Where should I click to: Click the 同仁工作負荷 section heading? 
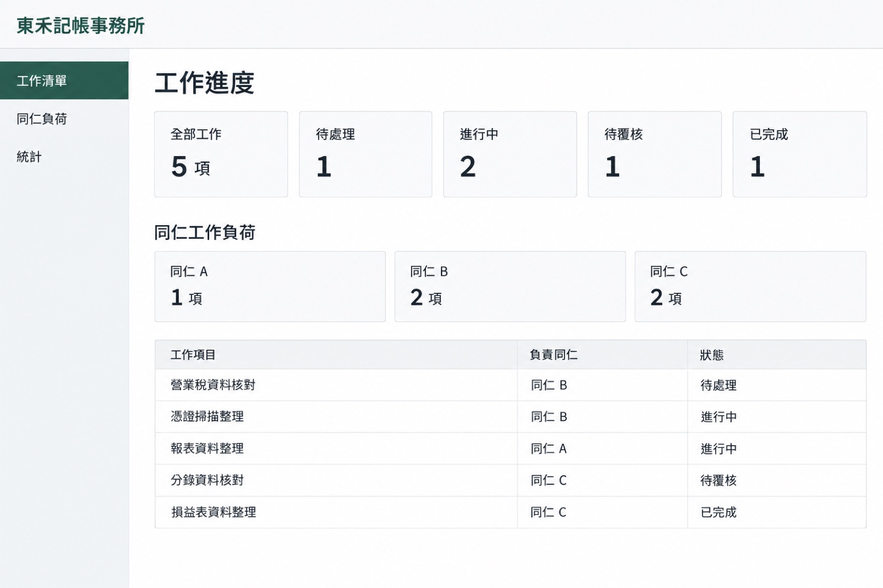coord(205,232)
